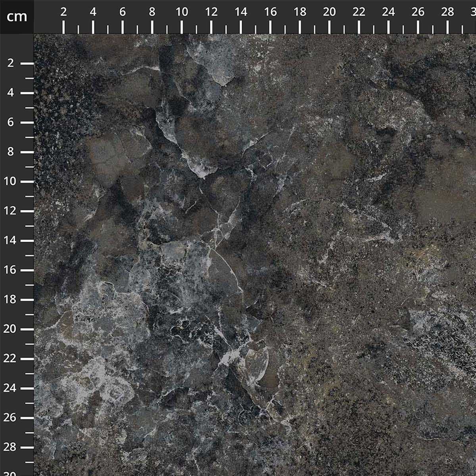Click the 24 mark on the left ruler
Viewport: 476px width, 476px height.
click(11, 388)
